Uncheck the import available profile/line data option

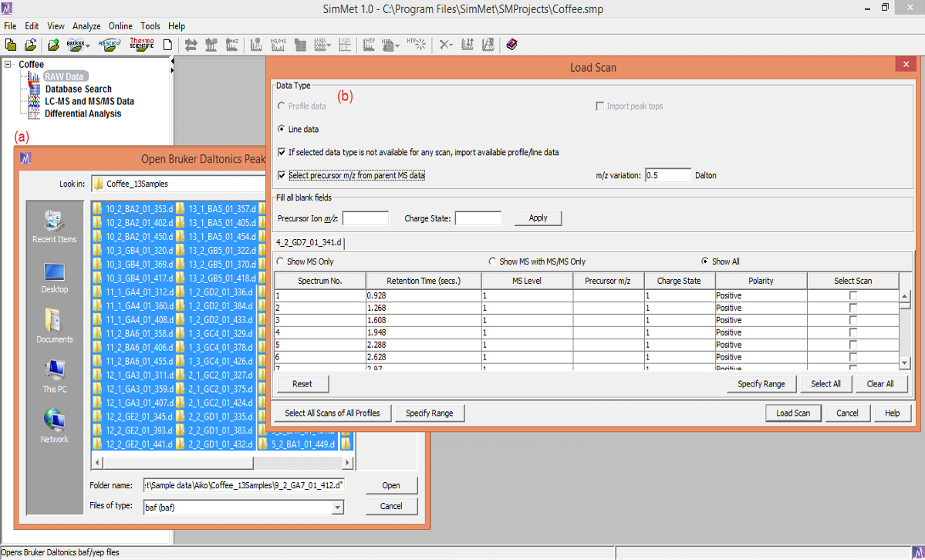coord(282,152)
